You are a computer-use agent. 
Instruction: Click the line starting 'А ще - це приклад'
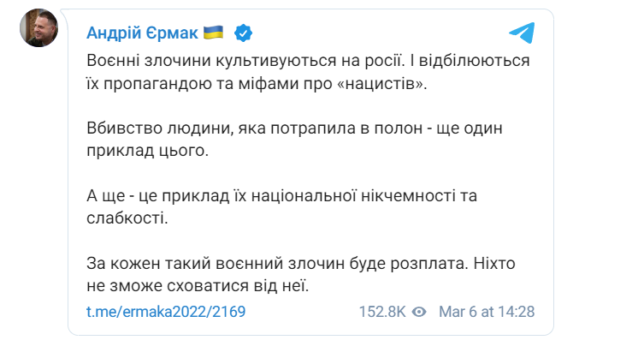(281, 196)
